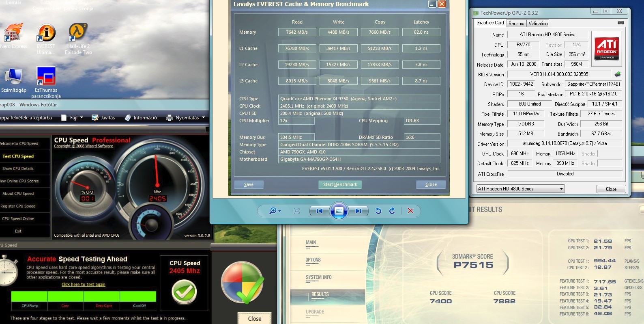
Task: Click the GPU Score value 7400
Action: [440, 301]
